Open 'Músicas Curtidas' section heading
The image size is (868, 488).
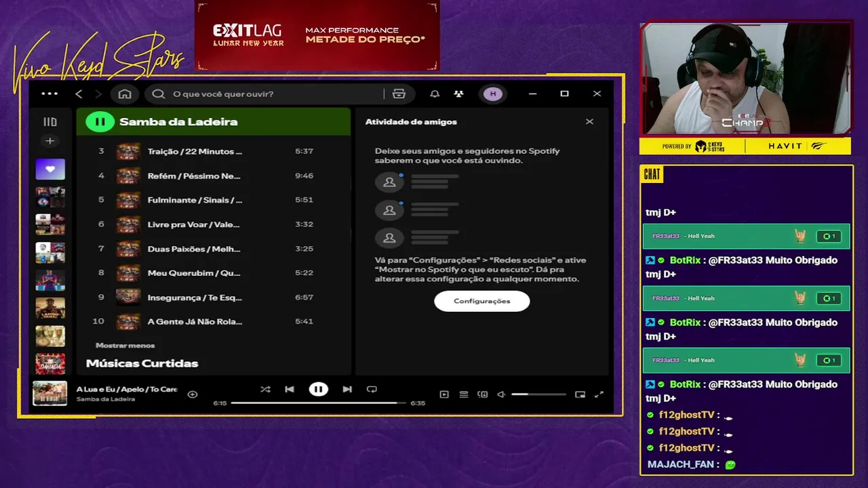pos(142,363)
